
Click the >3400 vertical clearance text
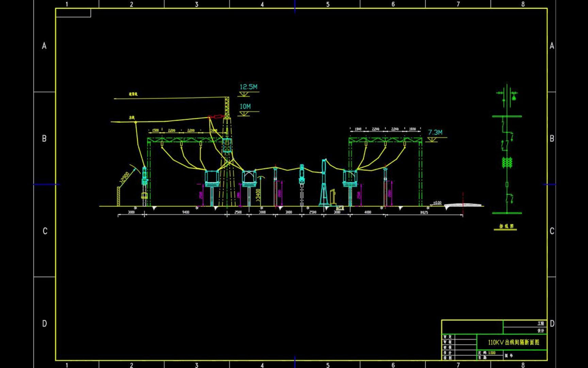point(258,195)
